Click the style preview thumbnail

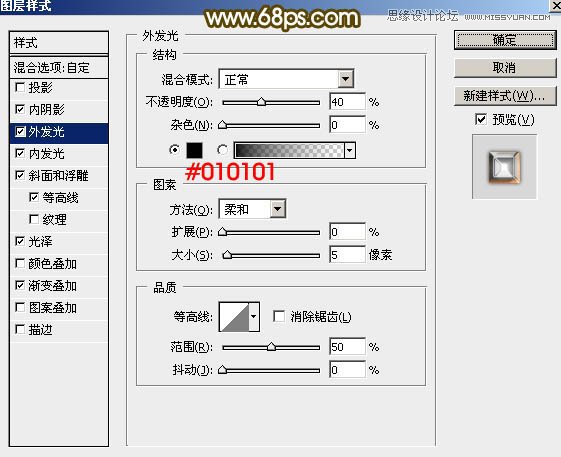click(504, 167)
